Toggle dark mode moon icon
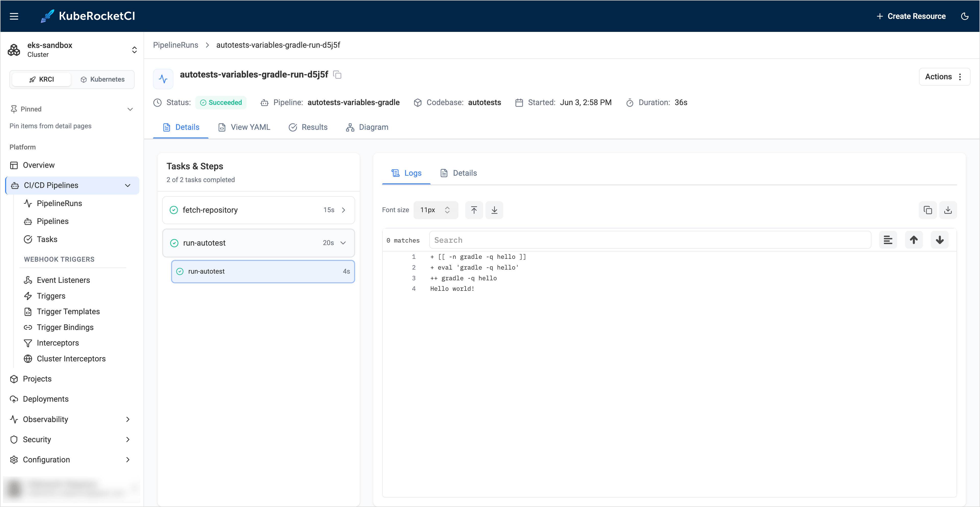Viewport: 980px width, 507px height. coord(964,16)
